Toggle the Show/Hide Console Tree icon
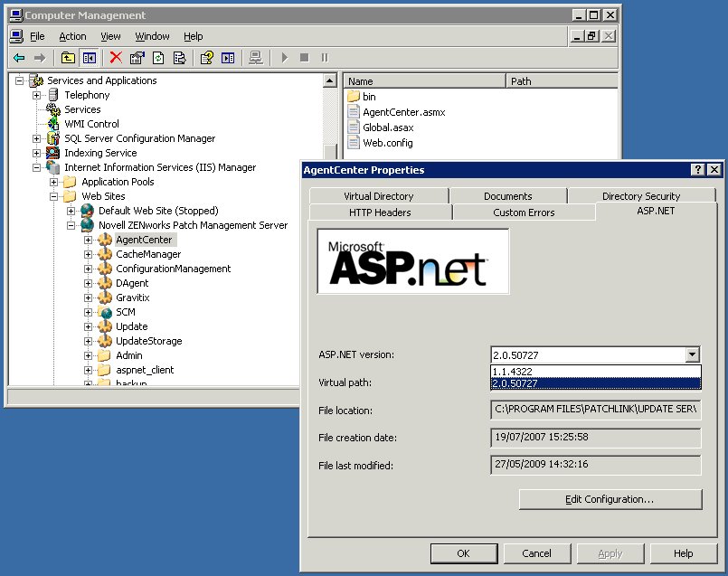This screenshot has height=576, width=728. pyautogui.click(x=90, y=58)
